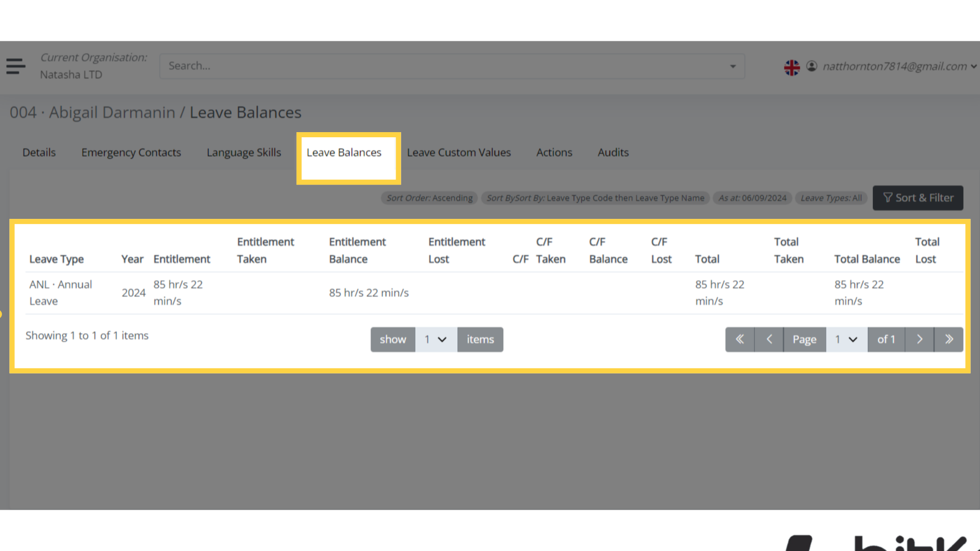
Task: Switch to the Details tab
Action: (39, 152)
